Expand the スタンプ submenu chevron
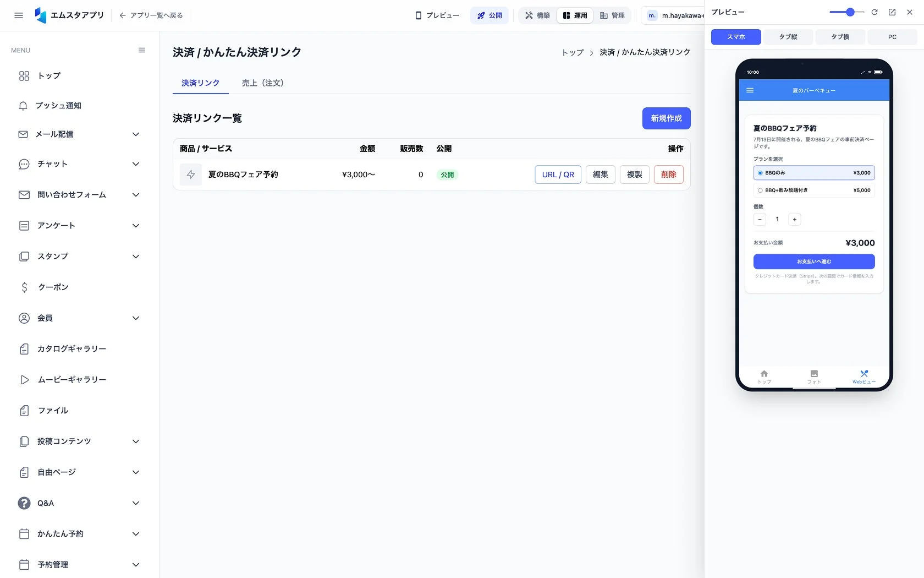 pos(136,257)
